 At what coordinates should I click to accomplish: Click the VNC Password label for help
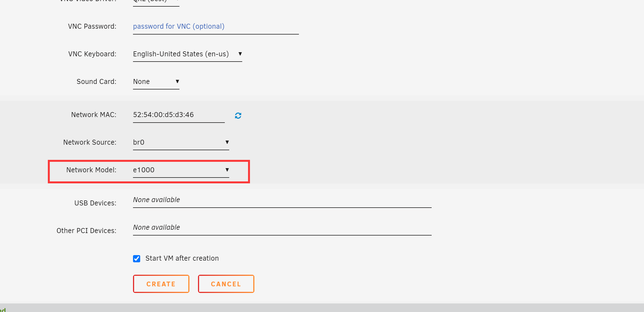(92, 27)
